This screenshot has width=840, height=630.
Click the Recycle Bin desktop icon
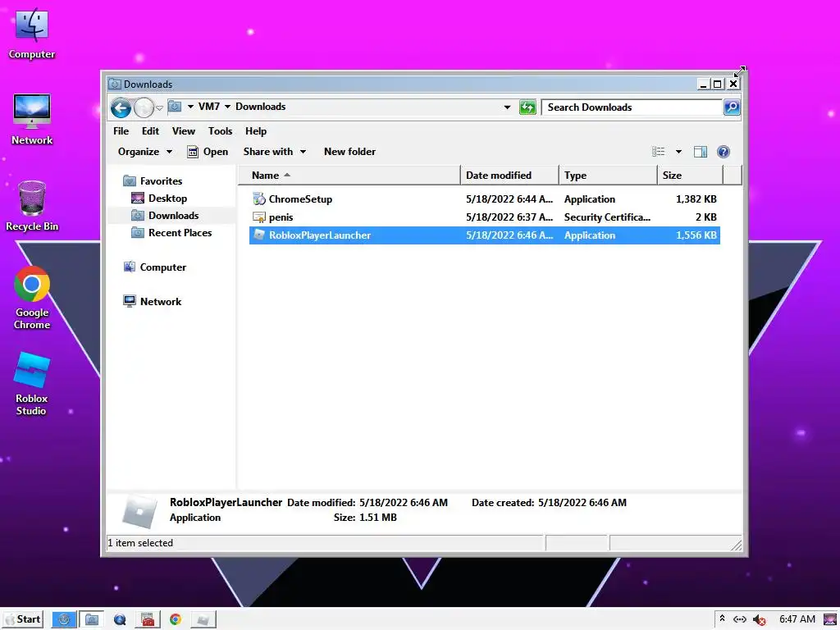pos(32,206)
